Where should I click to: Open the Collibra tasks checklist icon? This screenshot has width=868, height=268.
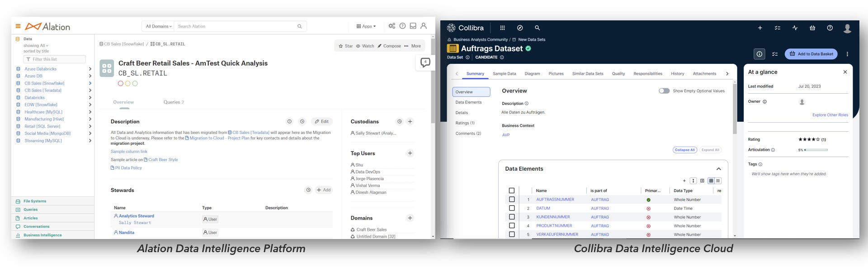click(x=777, y=28)
